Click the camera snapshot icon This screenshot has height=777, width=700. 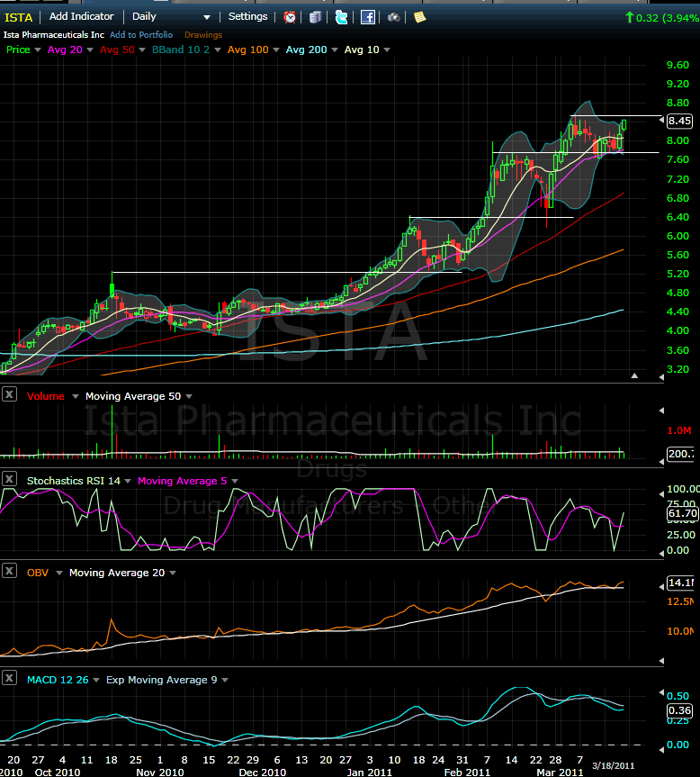point(393,17)
